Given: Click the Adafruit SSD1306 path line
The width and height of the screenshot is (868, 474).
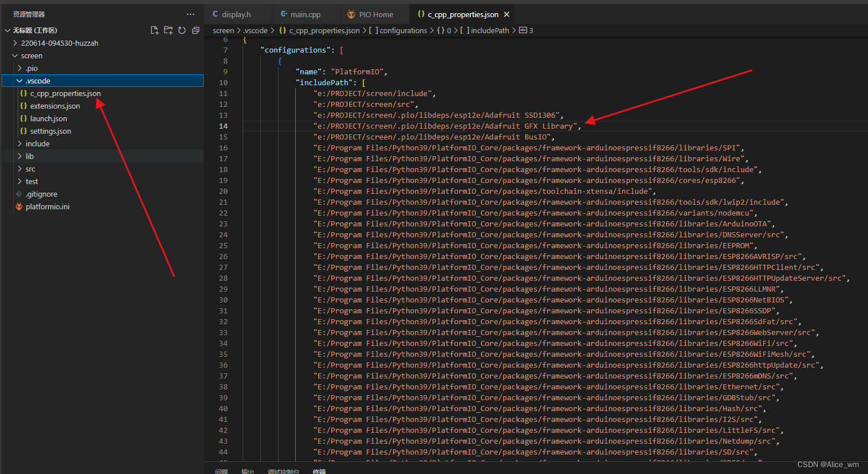Looking at the screenshot, I should pos(438,115).
